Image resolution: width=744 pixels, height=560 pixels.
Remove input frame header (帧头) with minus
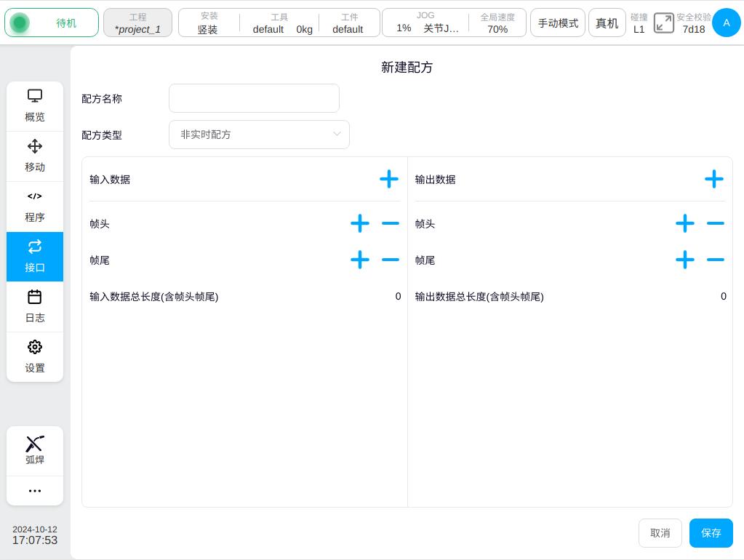pos(391,223)
